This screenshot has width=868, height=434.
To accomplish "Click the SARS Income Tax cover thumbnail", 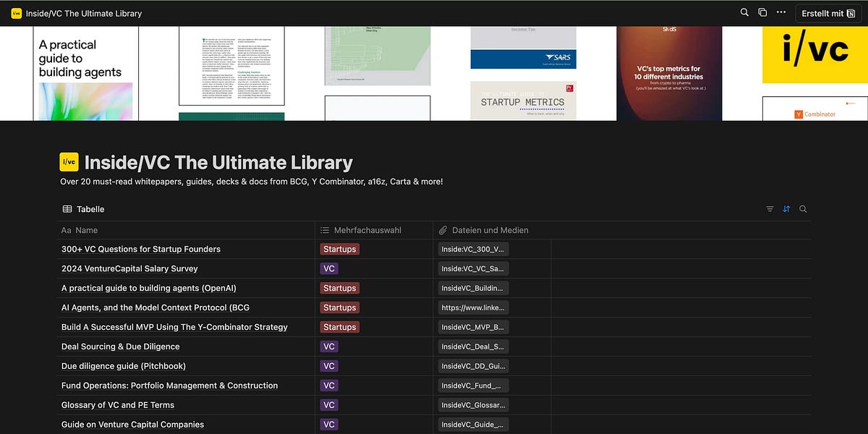I will [x=523, y=48].
